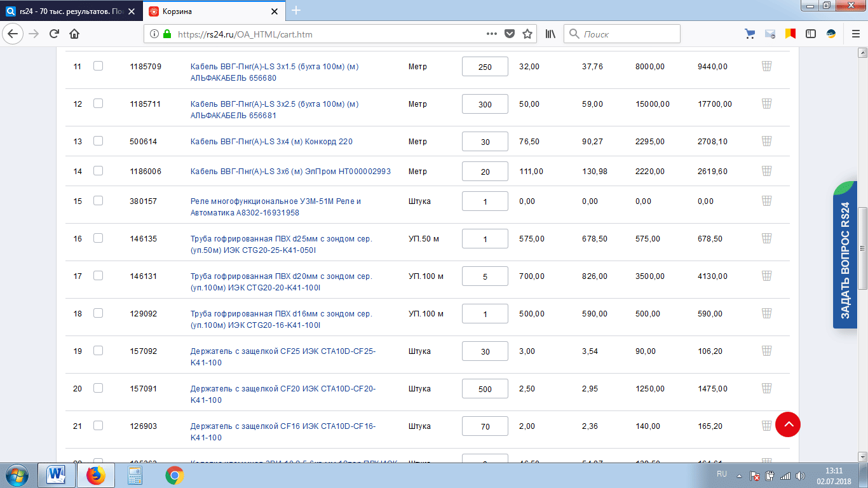This screenshot has height=488, width=868.
Task: Select checkbox for row 17 corrugated pipe
Action: tap(98, 276)
